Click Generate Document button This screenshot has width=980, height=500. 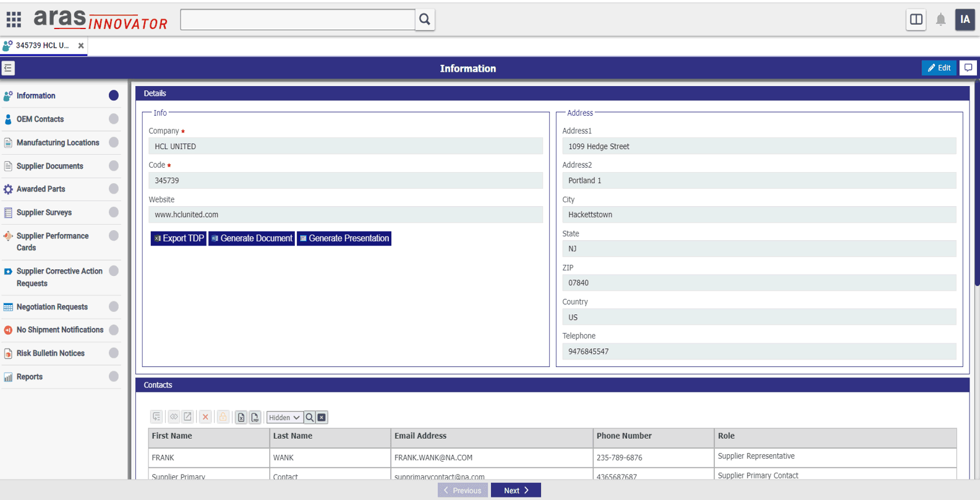(x=252, y=238)
